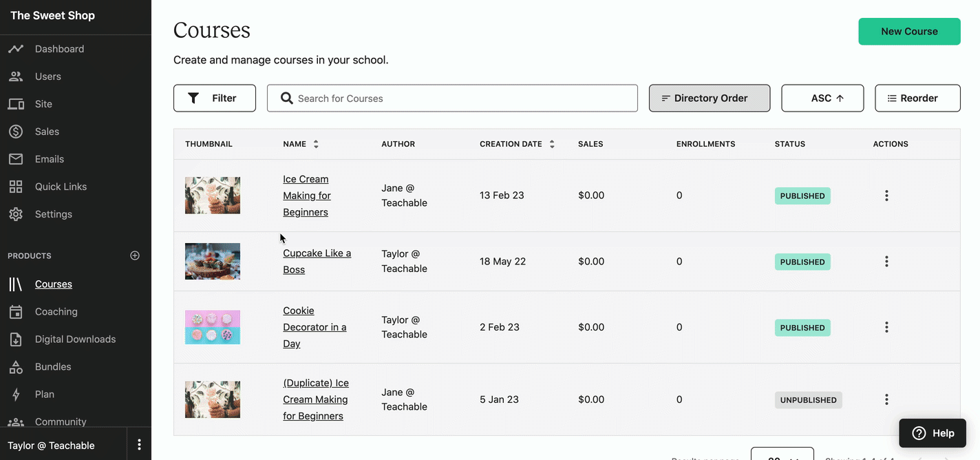This screenshot has height=460, width=980.
Task: Click the Search for Courses field
Action: tap(452, 98)
